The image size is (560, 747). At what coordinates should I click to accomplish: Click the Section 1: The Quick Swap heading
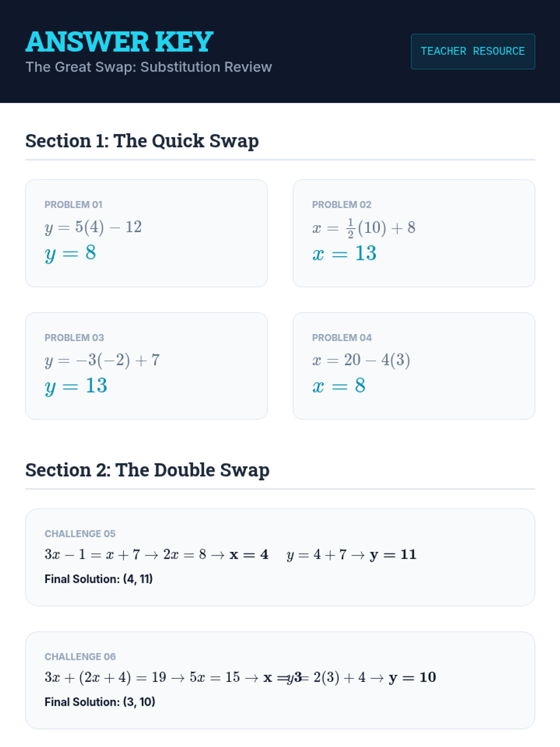[x=142, y=141]
